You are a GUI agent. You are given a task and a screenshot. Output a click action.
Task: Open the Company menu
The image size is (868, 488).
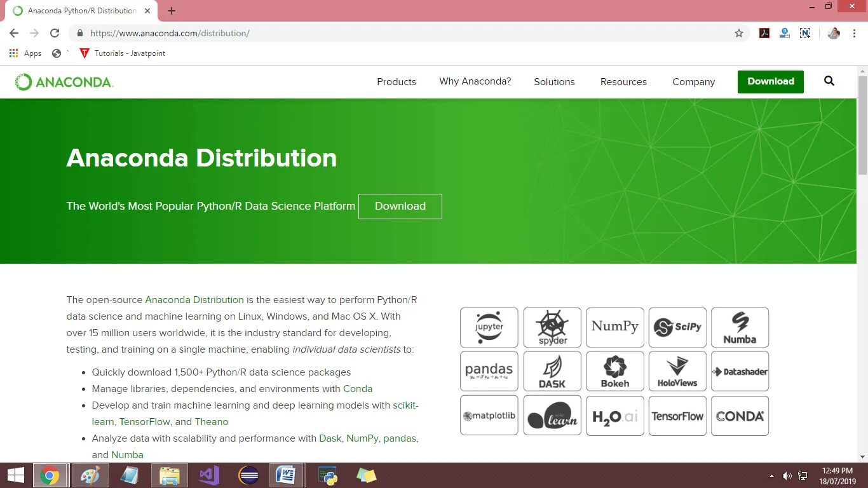pyautogui.click(x=694, y=82)
